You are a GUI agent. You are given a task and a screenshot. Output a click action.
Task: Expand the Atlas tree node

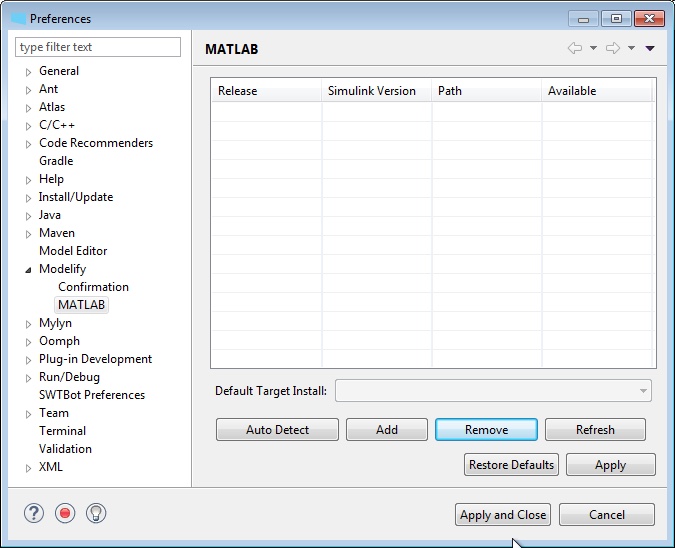coord(28,108)
